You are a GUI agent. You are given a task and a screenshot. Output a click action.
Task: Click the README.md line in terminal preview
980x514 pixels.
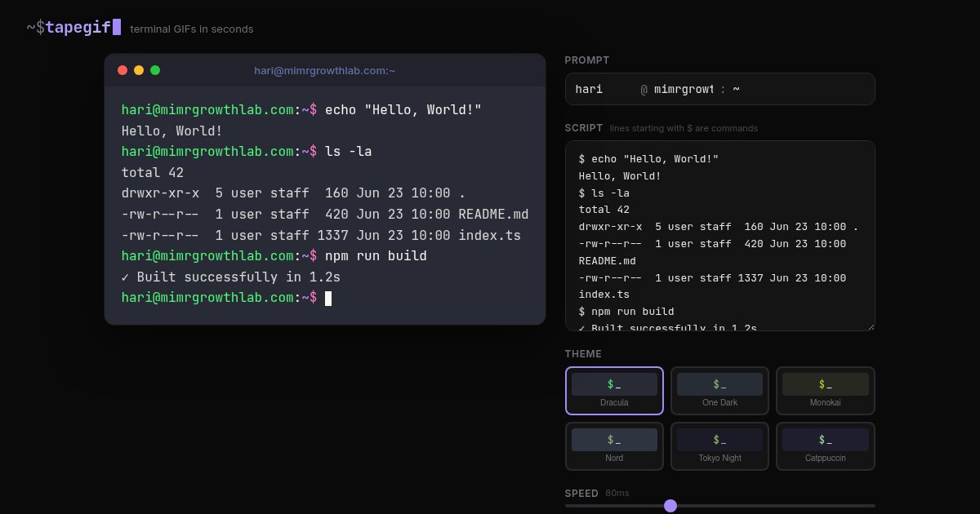(325, 214)
